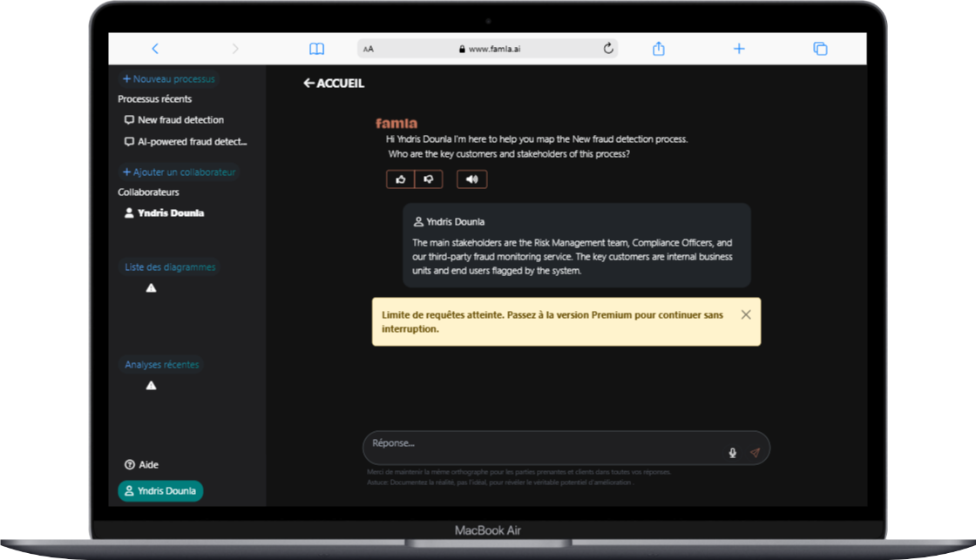Click Nouveau processus to start a process
Image resolution: width=976 pixels, height=560 pixels.
click(168, 78)
